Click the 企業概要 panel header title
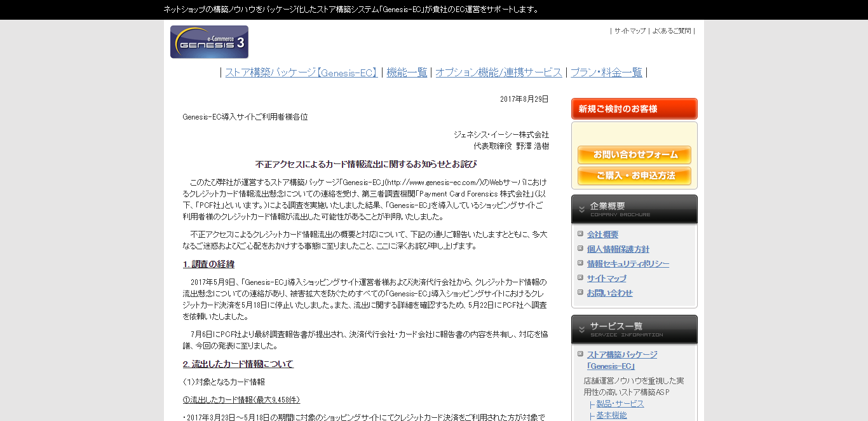Screen dimensions: 868x421 [607, 206]
